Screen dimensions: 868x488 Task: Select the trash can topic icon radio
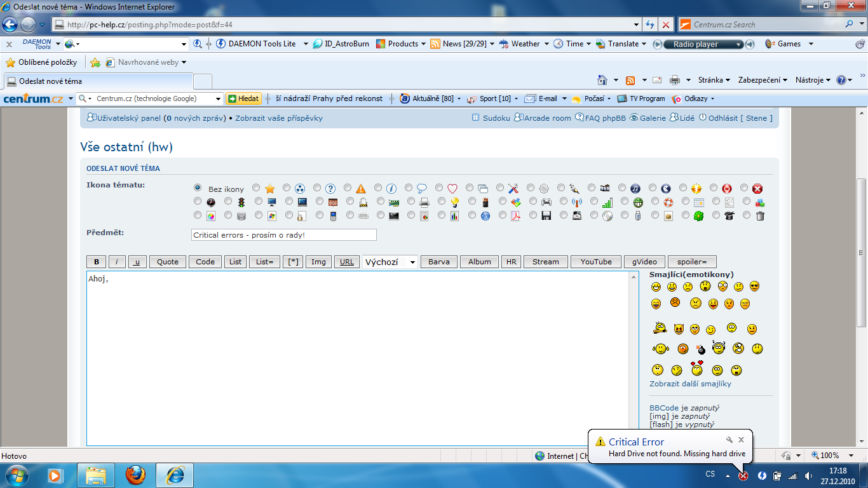[747, 215]
